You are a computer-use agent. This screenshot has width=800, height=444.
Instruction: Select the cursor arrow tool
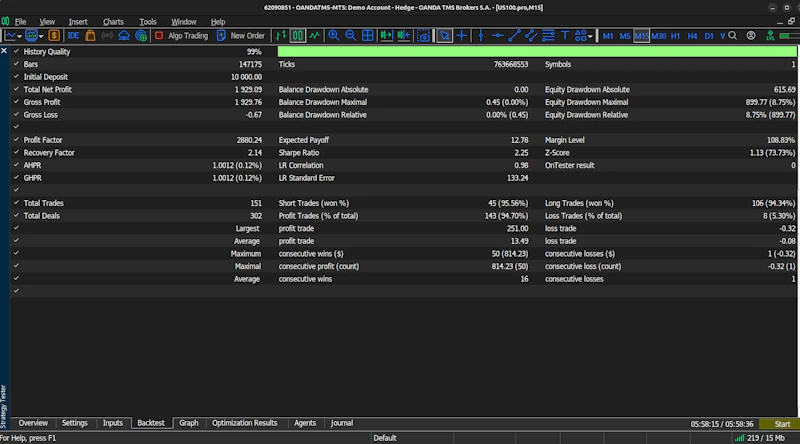click(x=444, y=36)
